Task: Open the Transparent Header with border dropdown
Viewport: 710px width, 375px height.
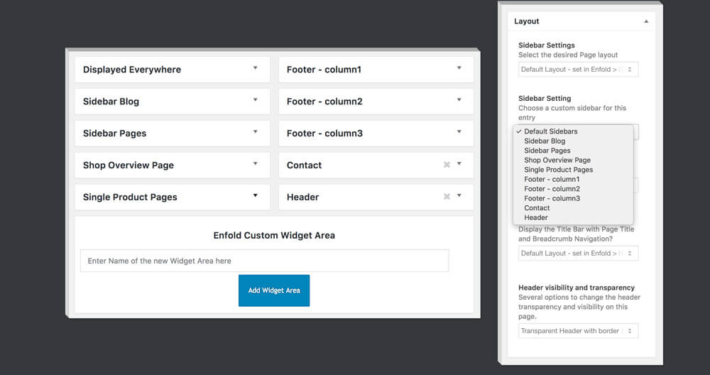Action: tap(578, 331)
